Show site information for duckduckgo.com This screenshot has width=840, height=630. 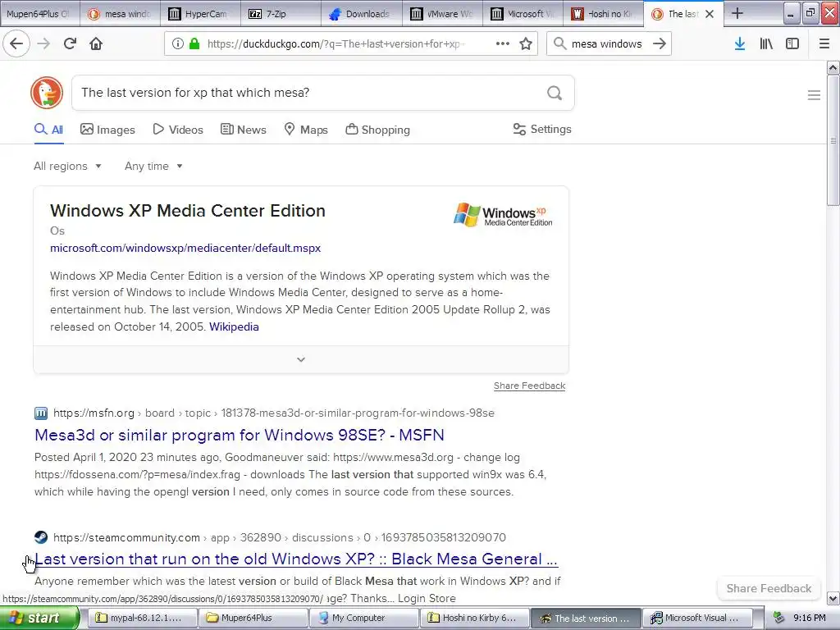[x=178, y=43]
